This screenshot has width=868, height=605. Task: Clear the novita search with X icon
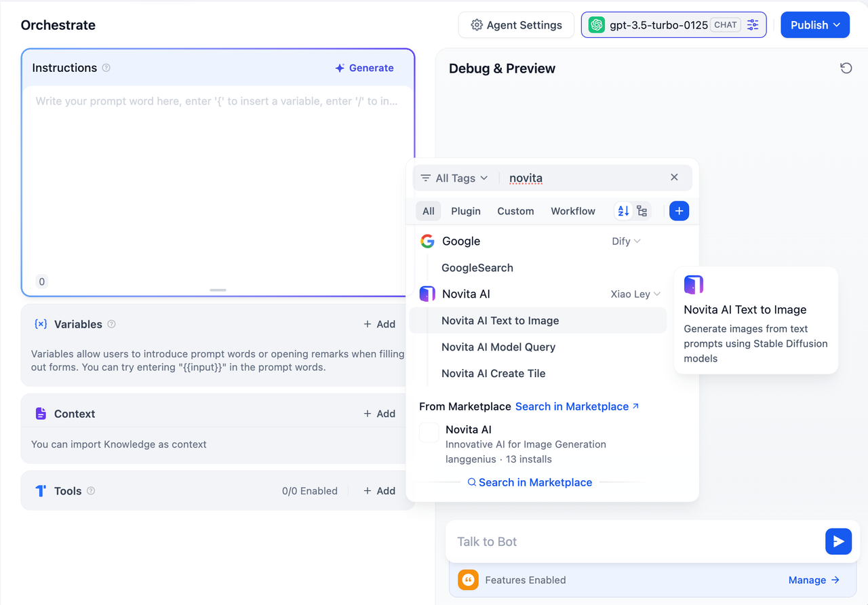tap(674, 177)
